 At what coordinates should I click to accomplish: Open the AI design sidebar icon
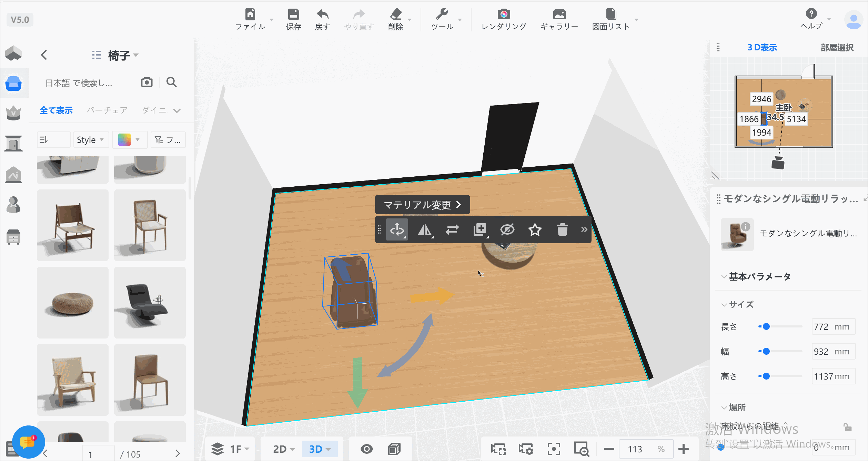[x=13, y=175]
